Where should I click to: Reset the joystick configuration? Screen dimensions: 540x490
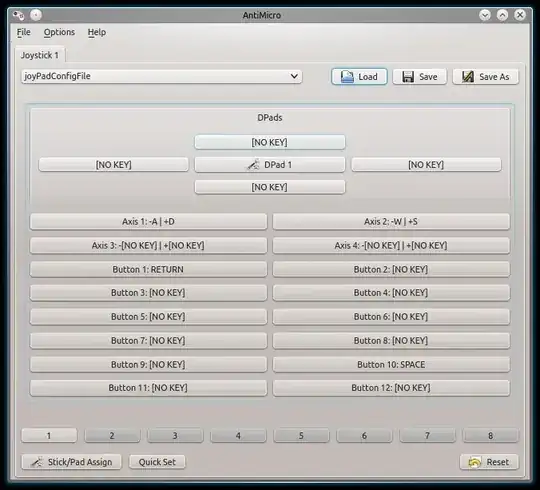[489, 462]
